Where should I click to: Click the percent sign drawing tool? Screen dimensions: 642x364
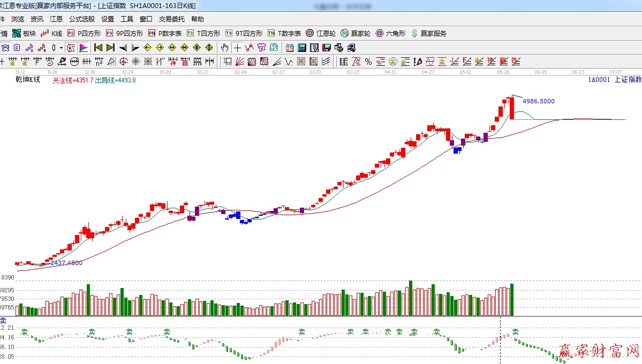tap(368, 62)
